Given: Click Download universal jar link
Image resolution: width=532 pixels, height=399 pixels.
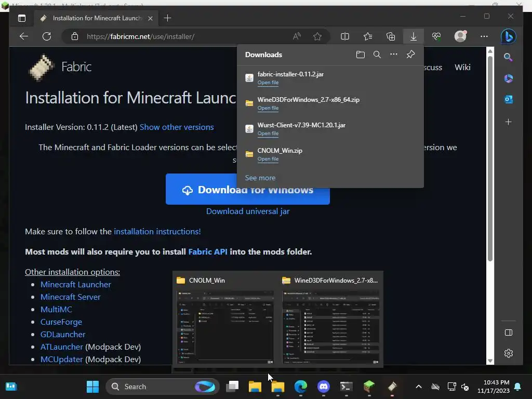Looking at the screenshot, I should [248, 211].
